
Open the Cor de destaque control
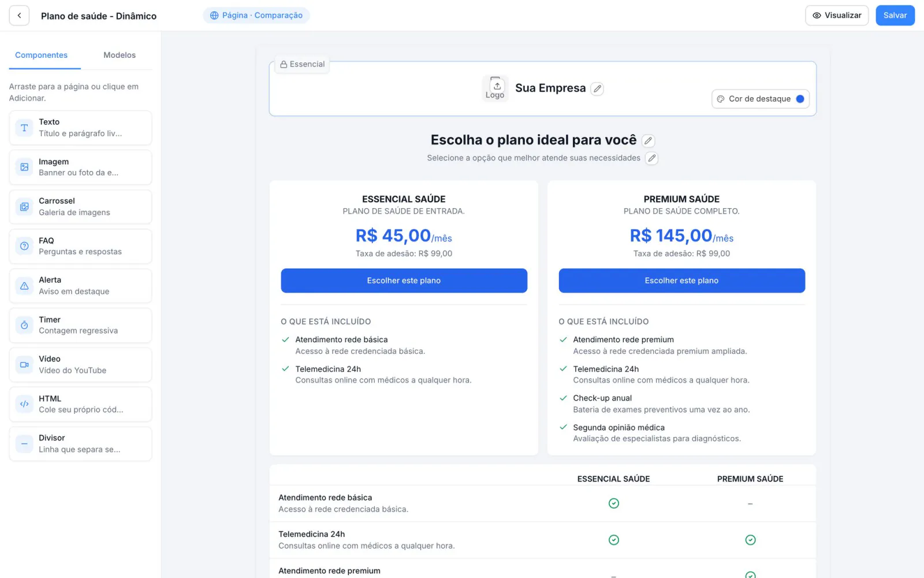tap(760, 99)
